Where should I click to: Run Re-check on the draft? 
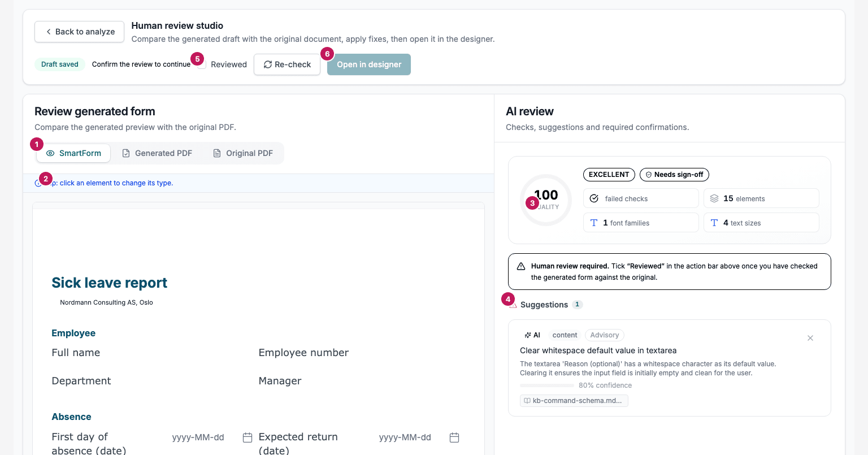[x=287, y=64]
